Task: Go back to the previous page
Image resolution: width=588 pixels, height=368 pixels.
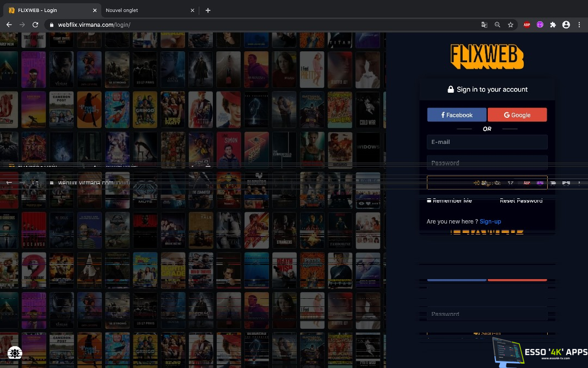Action: (x=9, y=25)
